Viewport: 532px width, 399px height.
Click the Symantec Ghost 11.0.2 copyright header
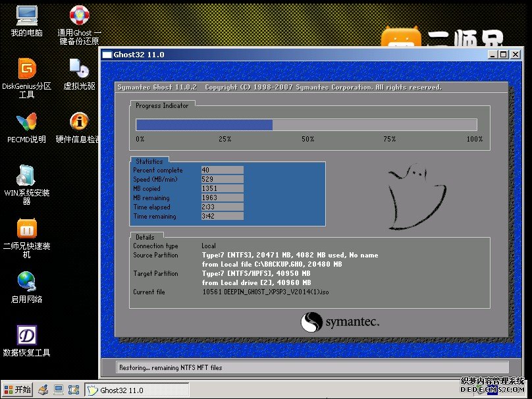point(280,87)
